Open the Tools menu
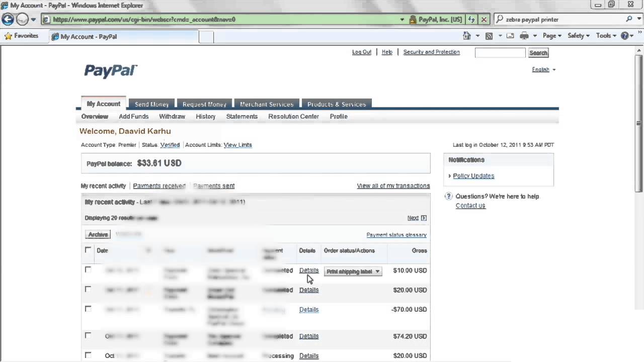The image size is (644, 362). coord(606,36)
